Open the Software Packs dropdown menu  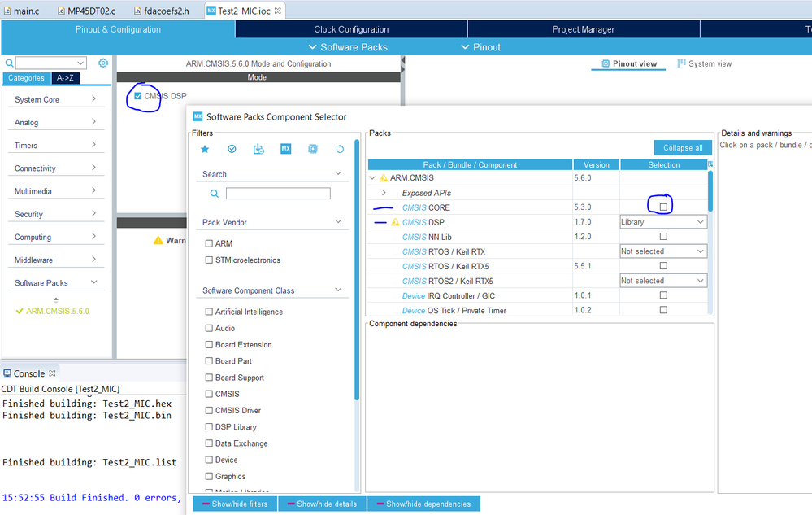(x=348, y=47)
